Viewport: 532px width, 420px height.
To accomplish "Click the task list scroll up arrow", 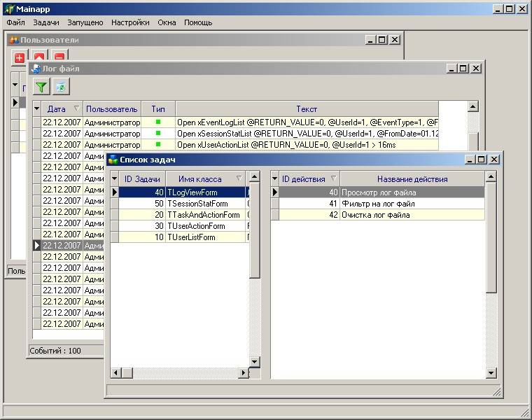I will (255, 176).
